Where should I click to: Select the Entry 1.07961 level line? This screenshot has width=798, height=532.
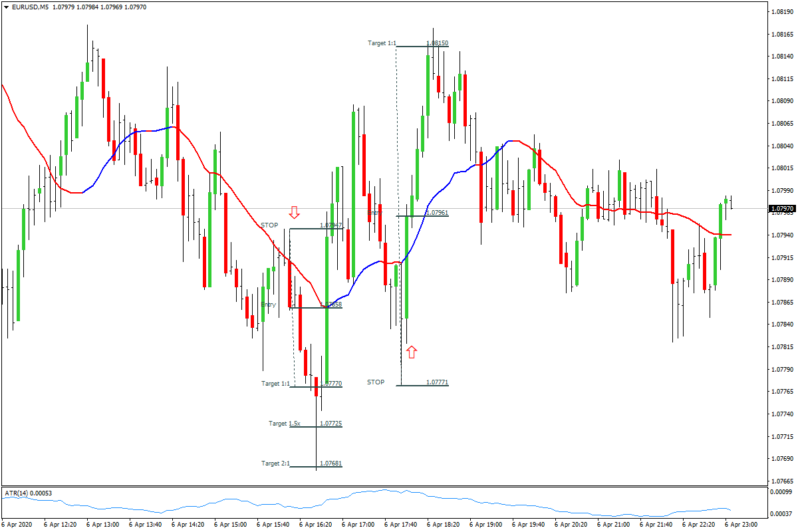click(x=426, y=215)
